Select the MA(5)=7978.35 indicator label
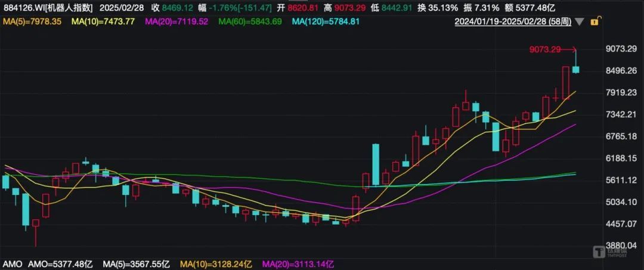644x270 pixels. [32, 21]
